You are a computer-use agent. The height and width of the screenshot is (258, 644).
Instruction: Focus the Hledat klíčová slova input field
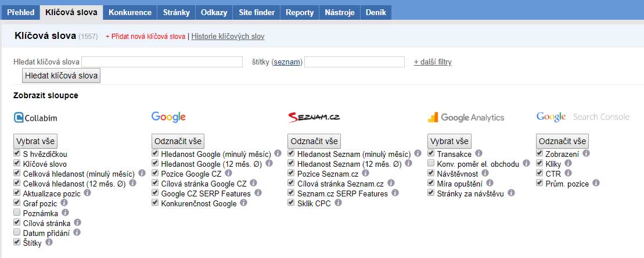pyautogui.click(x=162, y=62)
